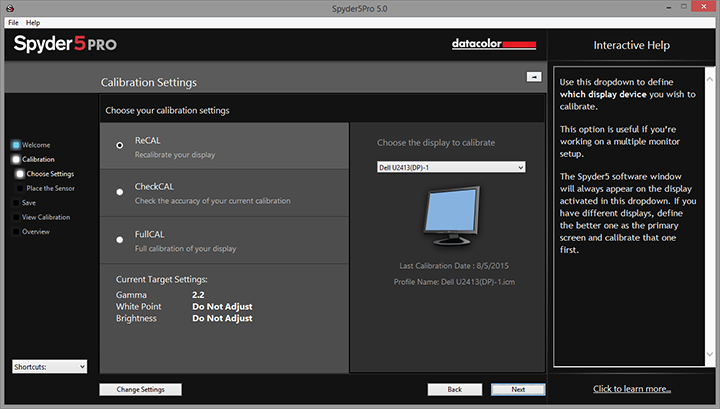Open the Help menu

click(33, 22)
